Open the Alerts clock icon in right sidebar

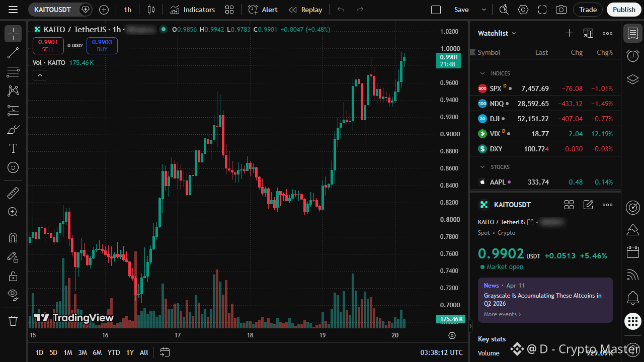coord(633,56)
